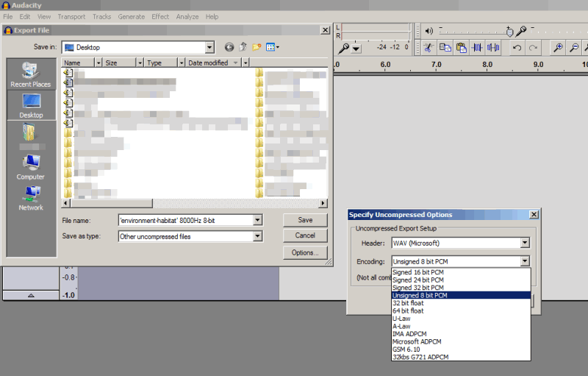Click the Zoom Out magnifier icon
Screen dimensions: 588x376
574,48
